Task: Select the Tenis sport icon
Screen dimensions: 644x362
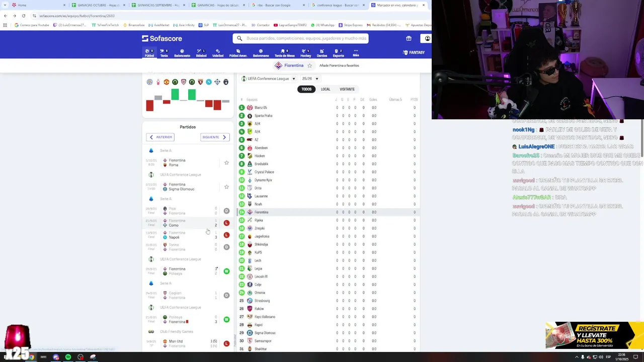Action: point(164,53)
